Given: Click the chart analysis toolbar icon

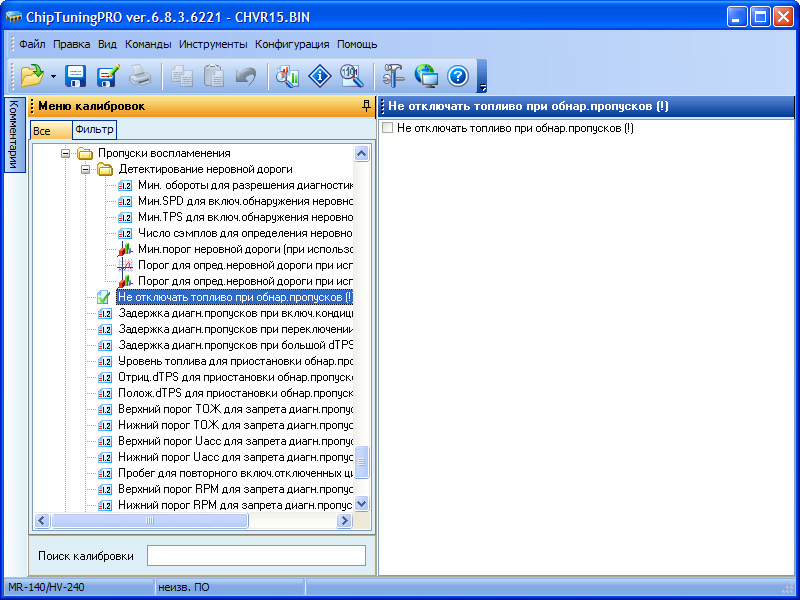Looking at the screenshot, I should (288, 76).
